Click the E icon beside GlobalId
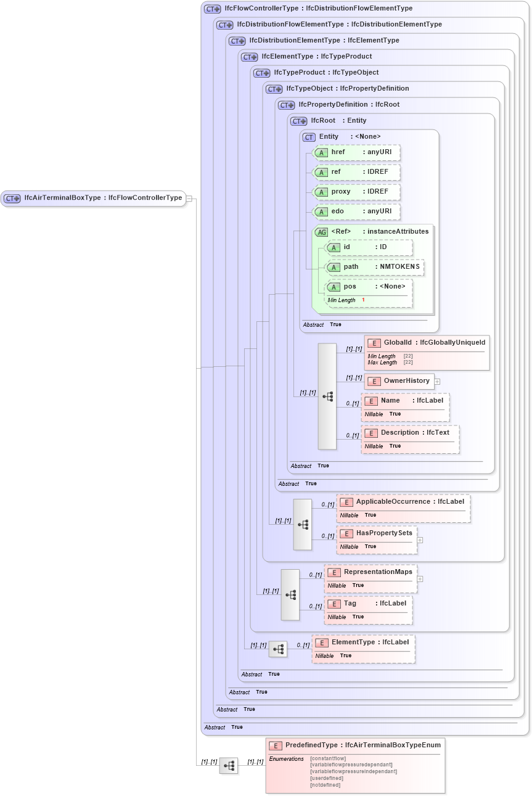532x796 pixels. coord(373,343)
